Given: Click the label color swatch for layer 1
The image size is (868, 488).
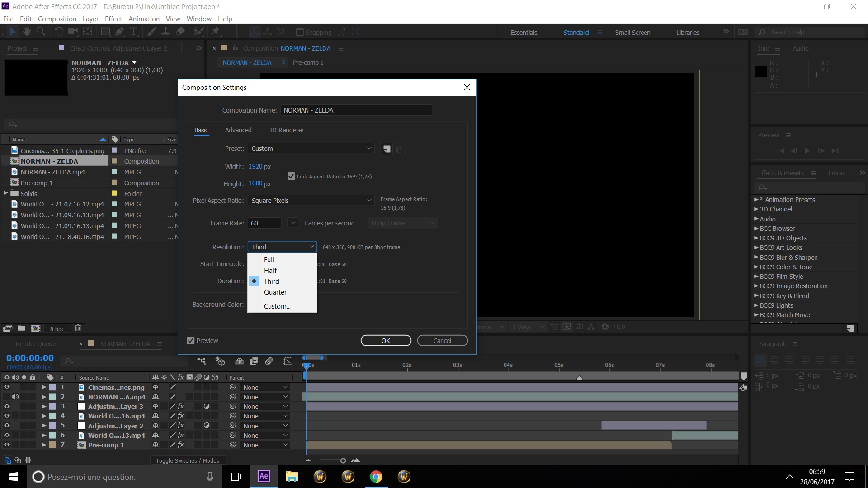Looking at the screenshot, I should [52, 387].
